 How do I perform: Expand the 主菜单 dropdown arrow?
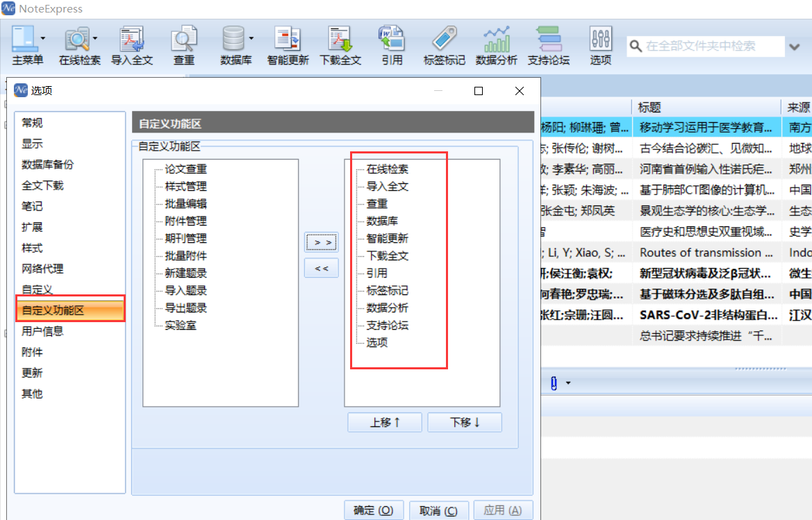43,38
